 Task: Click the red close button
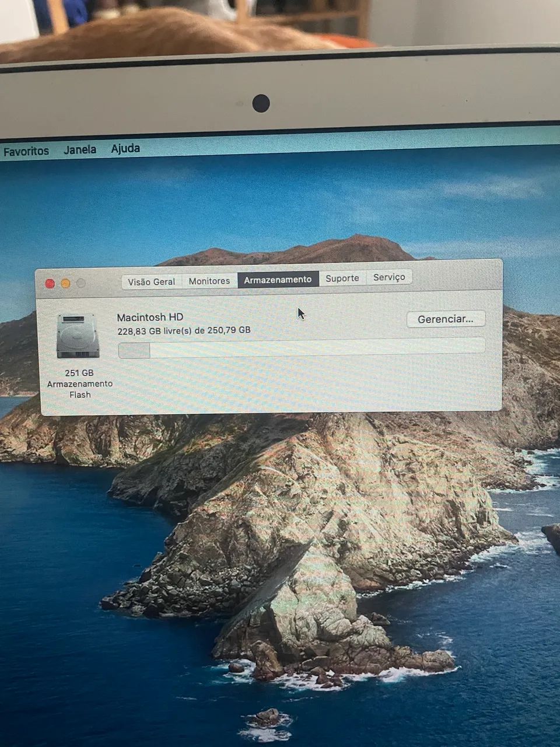[51, 282]
